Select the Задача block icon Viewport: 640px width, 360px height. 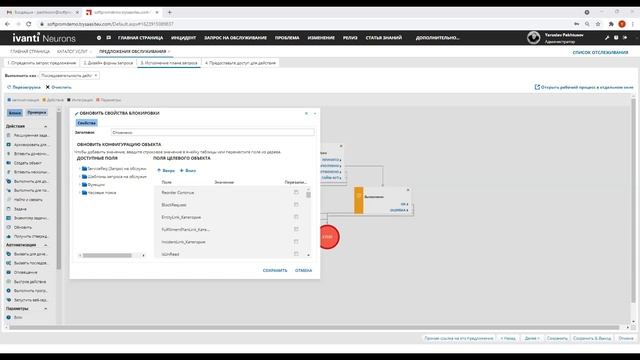(x=9, y=209)
